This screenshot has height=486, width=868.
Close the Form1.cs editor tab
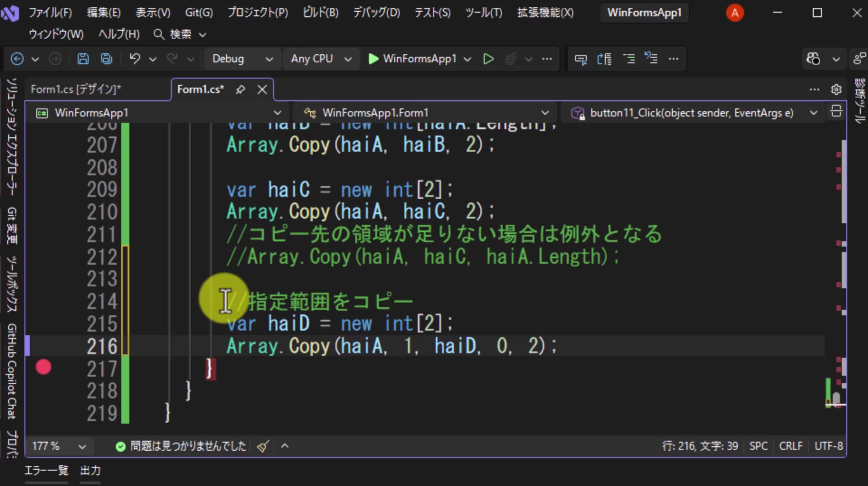262,89
